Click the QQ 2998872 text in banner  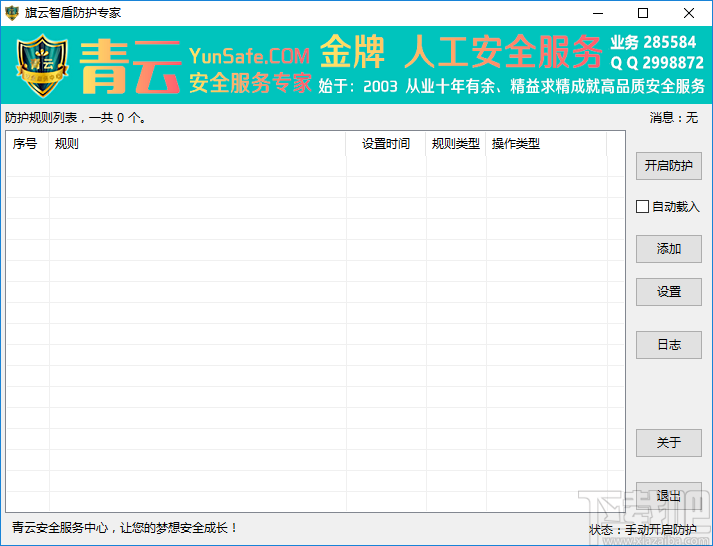tap(657, 63)
